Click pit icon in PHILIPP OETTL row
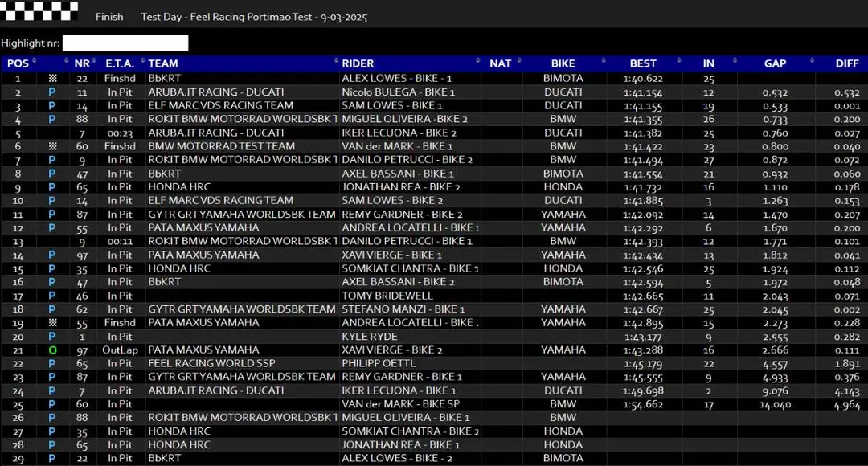This screenshot has width=868, height=466. (x=52, y=363)
